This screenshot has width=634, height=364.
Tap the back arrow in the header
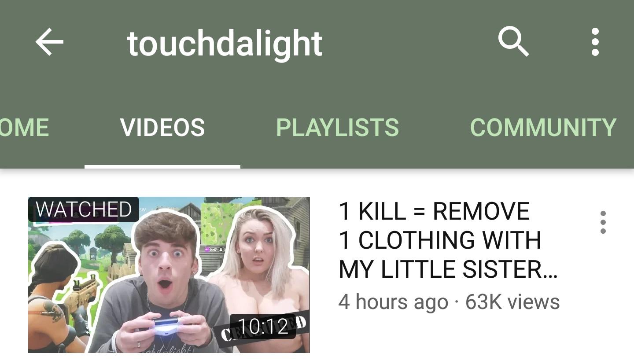click(49, 42)
